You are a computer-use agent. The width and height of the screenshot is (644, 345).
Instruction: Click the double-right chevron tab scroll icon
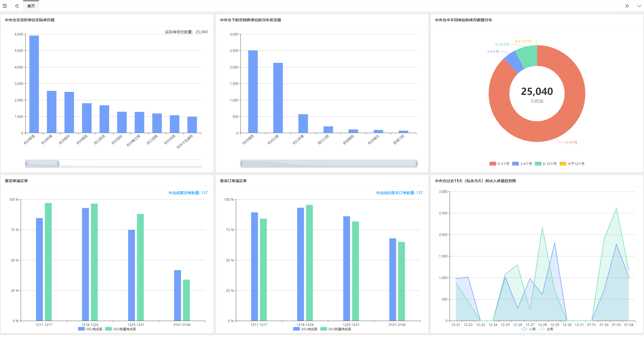tap(627, 6)
